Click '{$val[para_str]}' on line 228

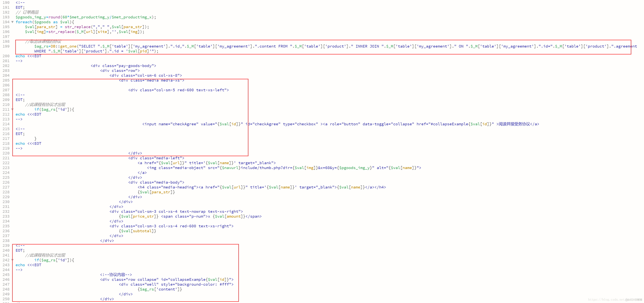(x=156, y=192)
